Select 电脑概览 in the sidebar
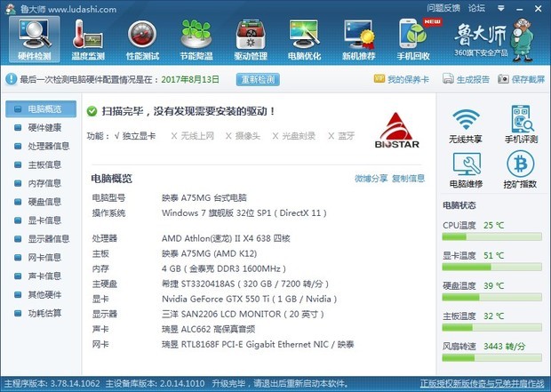Viewport: 551px width, 392px height. pyautogui.click(x=41, y=109)
